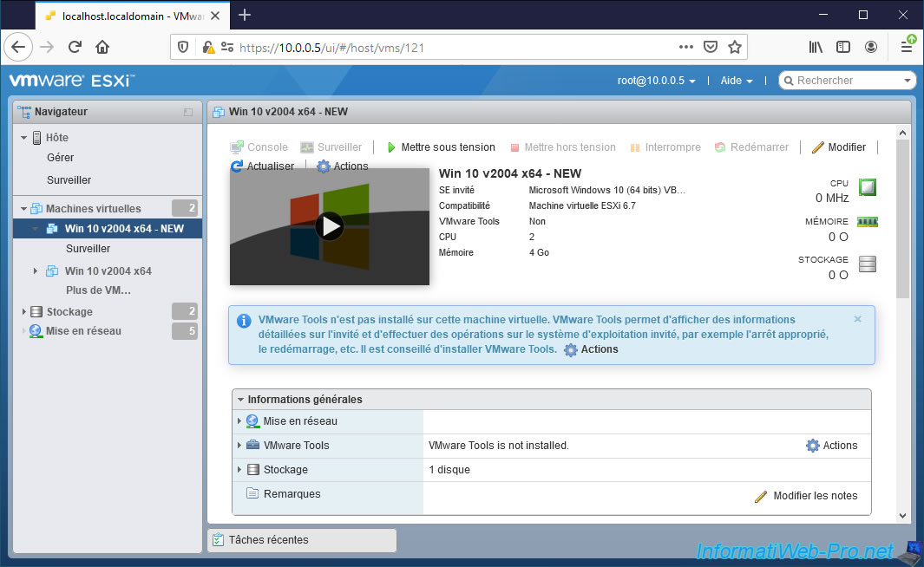Click the tracking protection shield icon

pyautogui.click(x=183, y=47)
